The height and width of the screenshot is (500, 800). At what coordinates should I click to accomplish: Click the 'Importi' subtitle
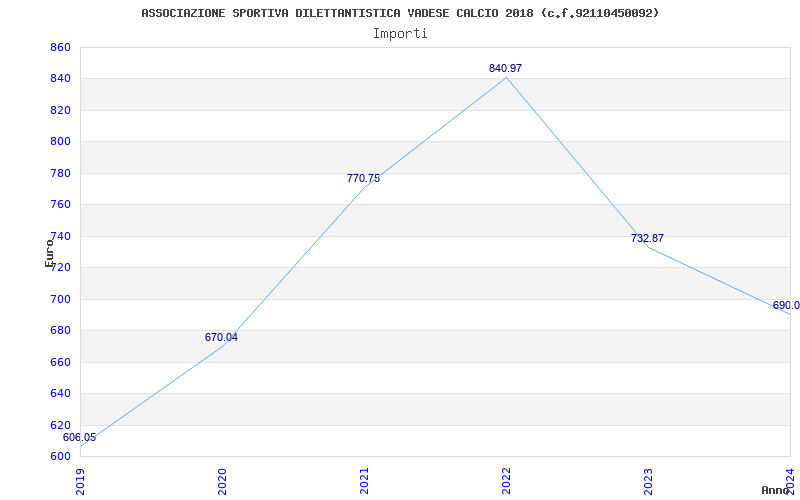(x=400, y=34)
